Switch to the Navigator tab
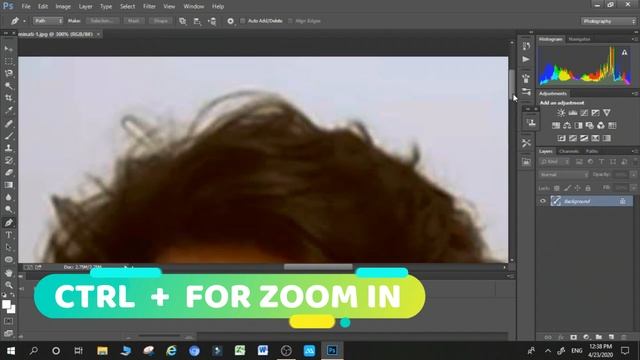This screenshot has width=640, height=360. (579, 39)
